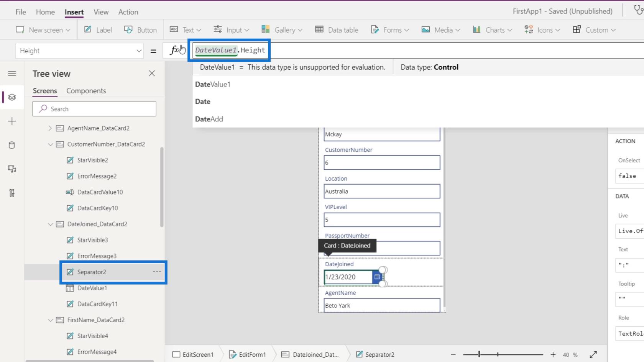Open the Charts dropdown

point(492,30)
